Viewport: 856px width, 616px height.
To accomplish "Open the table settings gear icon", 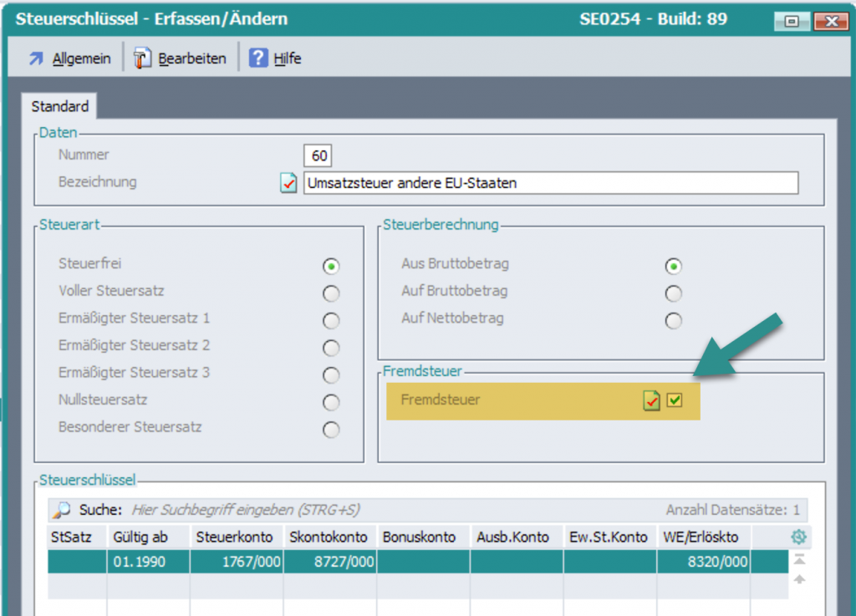I will [799, 537].
